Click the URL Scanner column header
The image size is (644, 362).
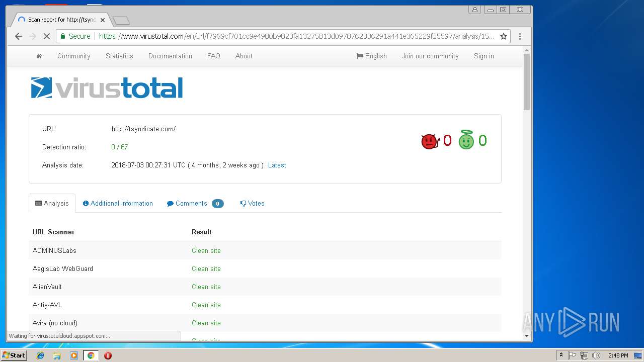click(x=53, y=232)
